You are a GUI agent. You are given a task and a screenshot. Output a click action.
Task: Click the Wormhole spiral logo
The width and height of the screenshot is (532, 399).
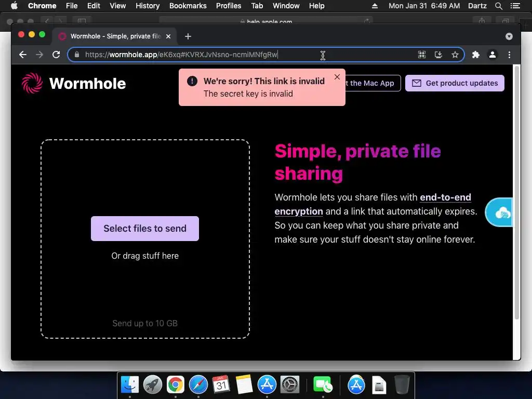[32, 83]
